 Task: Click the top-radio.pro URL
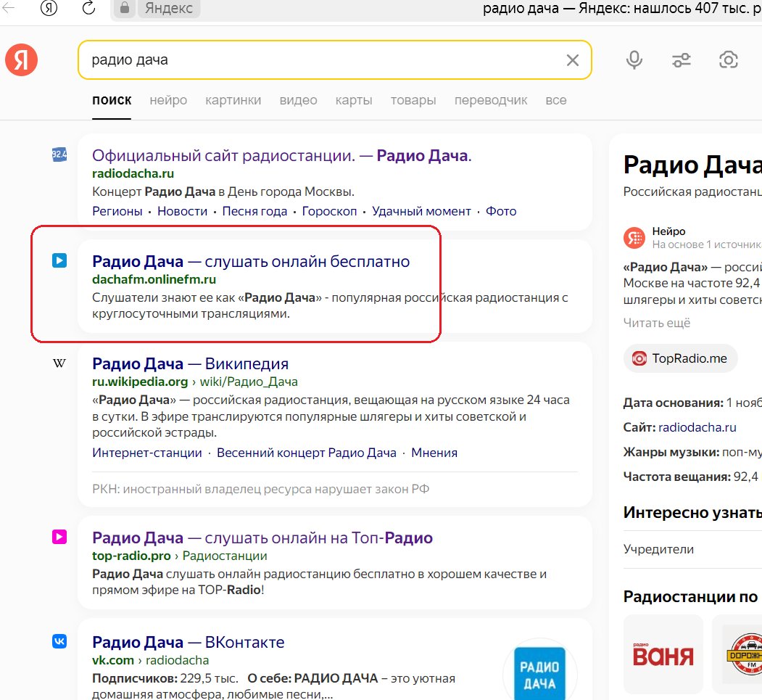pos(131,556)
